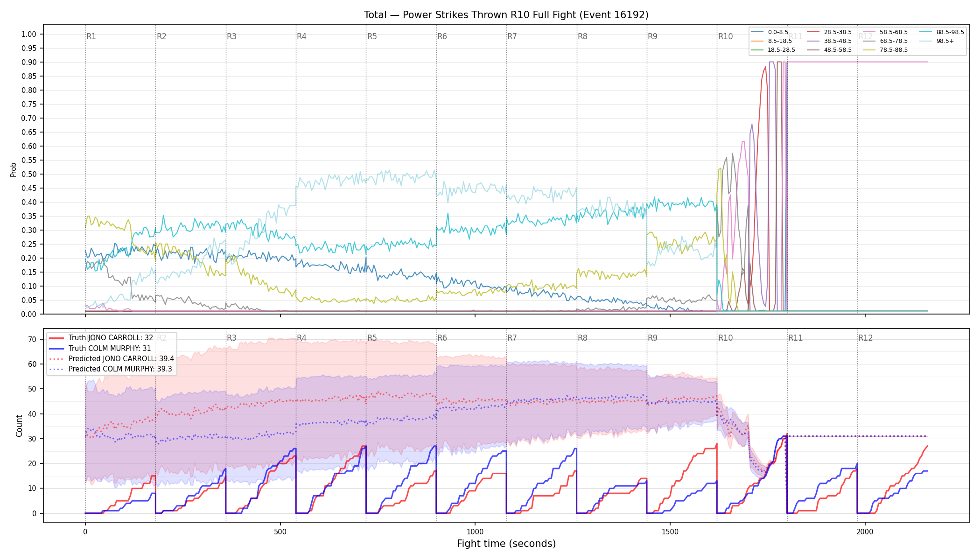The height and width of the screenshot is (560, 980).
Task: Click the R5 round marker in top chart
Action: (x=372, y=36)
